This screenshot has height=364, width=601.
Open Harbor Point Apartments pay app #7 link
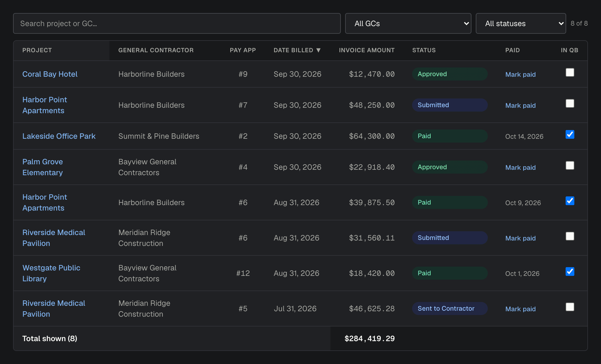[45, 105]
